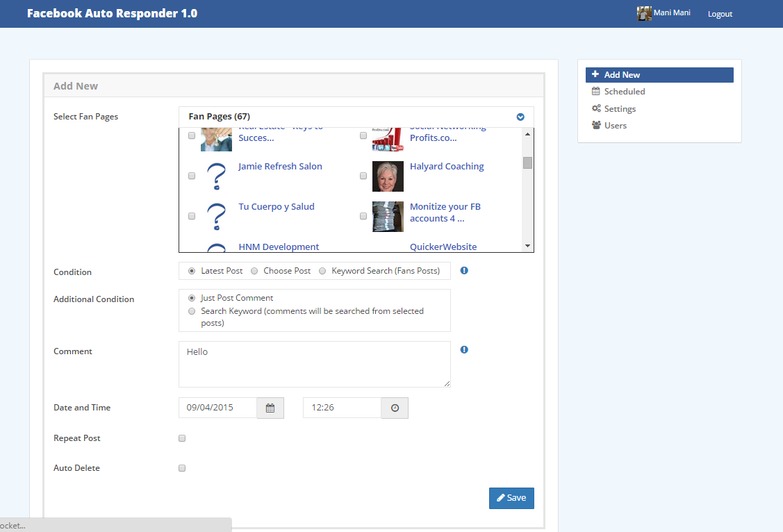Viewport: 783px width, 532px height.
Task: Click the Monitize your FB accounts thumbnail
Action: (x=388, y=217)
